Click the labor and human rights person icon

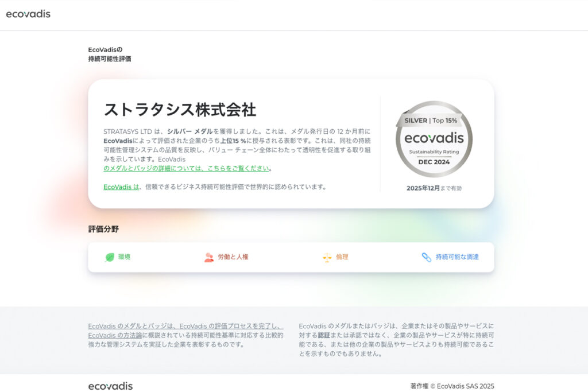point(209,257)
